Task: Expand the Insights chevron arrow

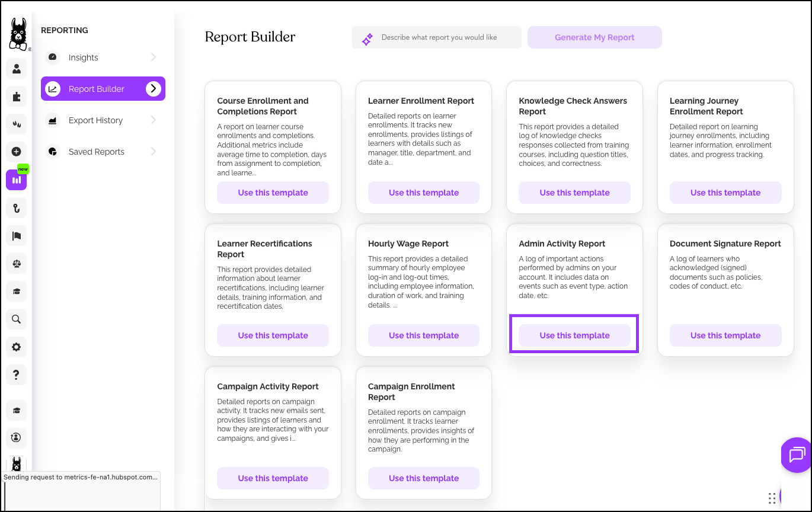Action: (x=154, y=57)
